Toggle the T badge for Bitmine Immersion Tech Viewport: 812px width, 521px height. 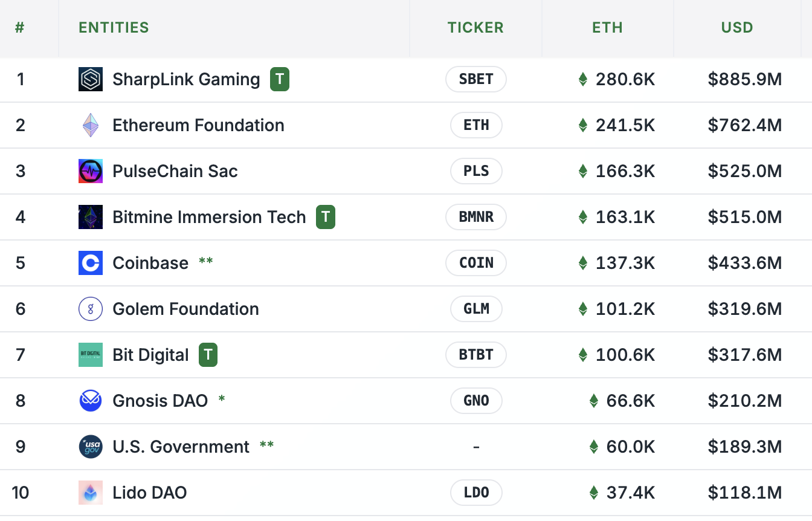[325, 217]
